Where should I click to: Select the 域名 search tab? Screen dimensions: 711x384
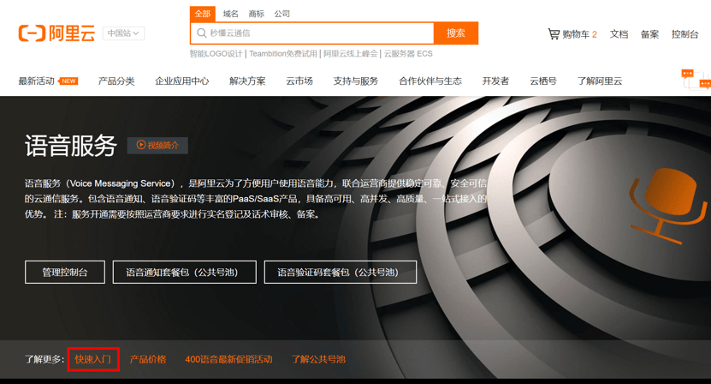[230, 14]
